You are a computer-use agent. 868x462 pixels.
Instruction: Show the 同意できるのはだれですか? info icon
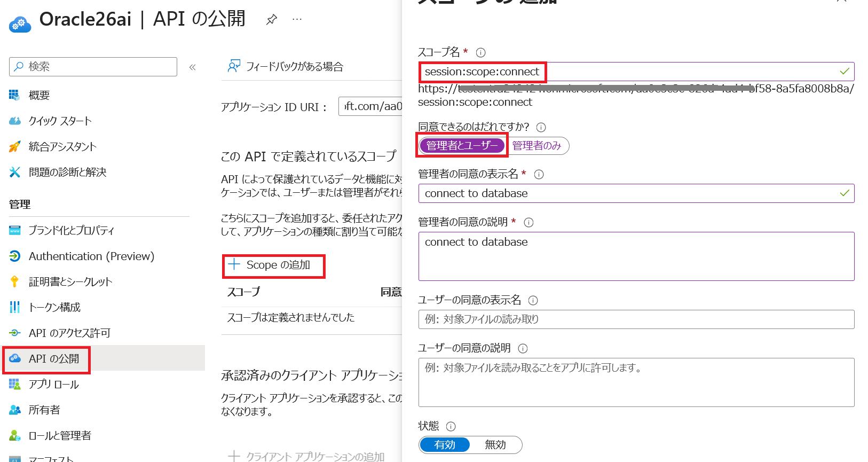pyautogui.click(x=541, y=127)
